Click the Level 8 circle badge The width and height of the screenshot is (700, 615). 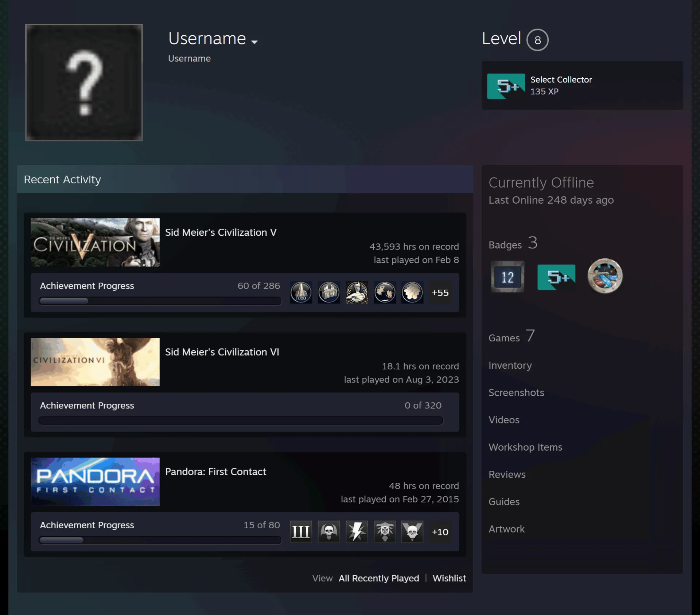[537, 40]
